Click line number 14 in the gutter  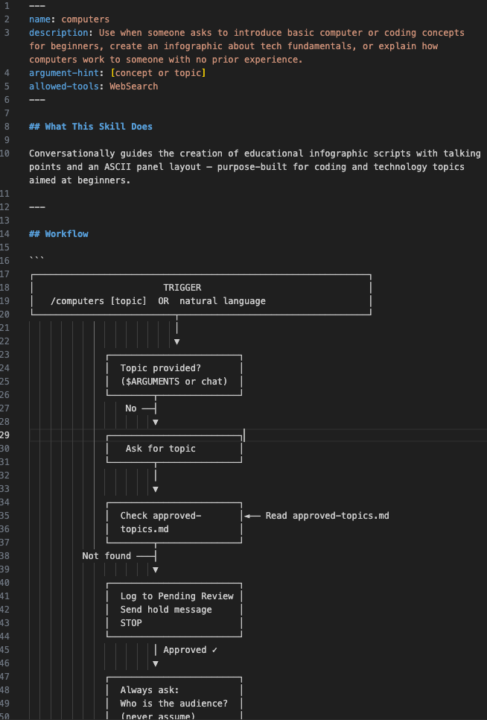pyautogui.click(x=5, y=234)
